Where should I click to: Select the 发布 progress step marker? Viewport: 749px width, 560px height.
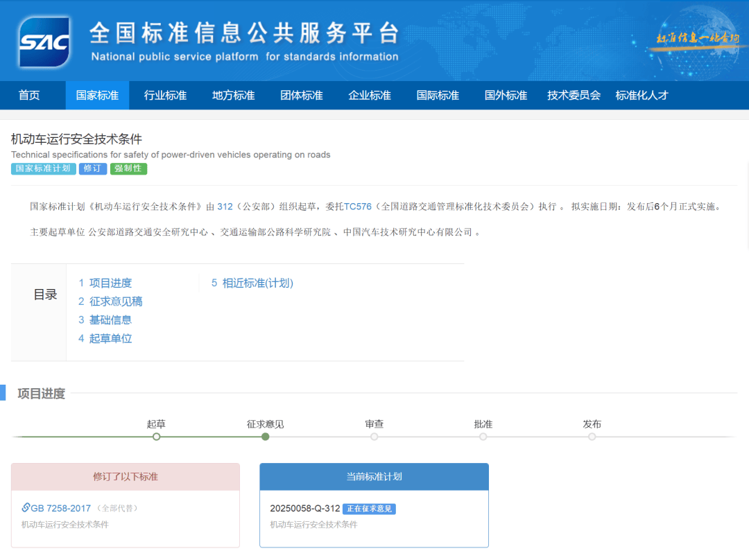point(592,437)
